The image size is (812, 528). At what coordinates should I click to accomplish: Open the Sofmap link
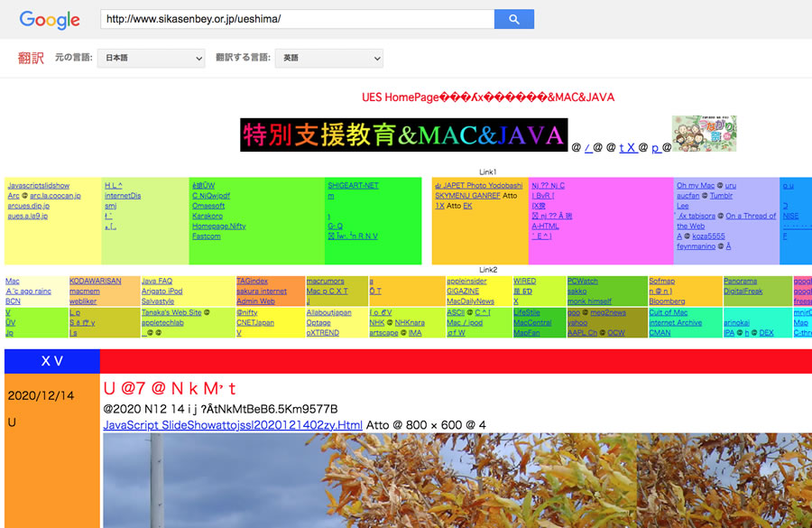click(662, 281)
